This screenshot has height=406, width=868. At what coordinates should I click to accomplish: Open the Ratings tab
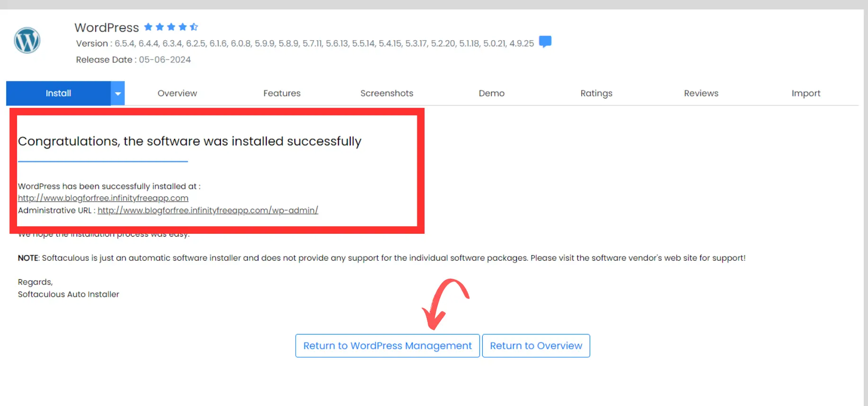click(596, 93)
